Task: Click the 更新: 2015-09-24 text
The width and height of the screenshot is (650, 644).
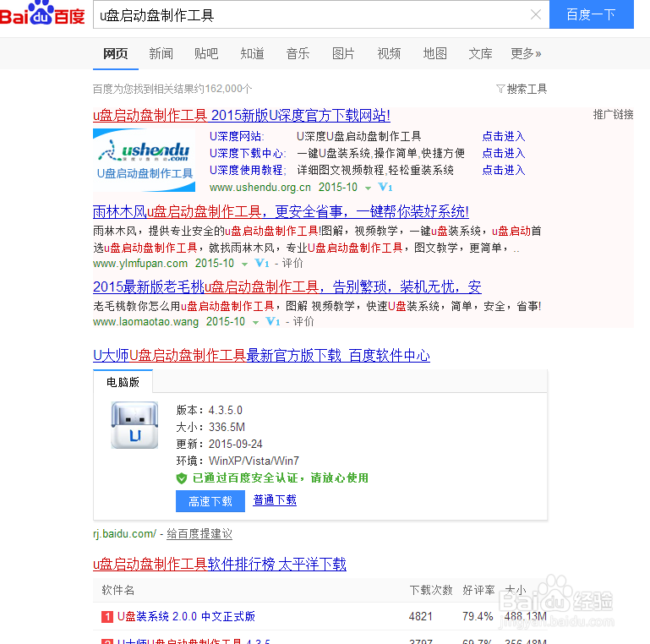Action: pyautogui.click(x=219, y=445)
